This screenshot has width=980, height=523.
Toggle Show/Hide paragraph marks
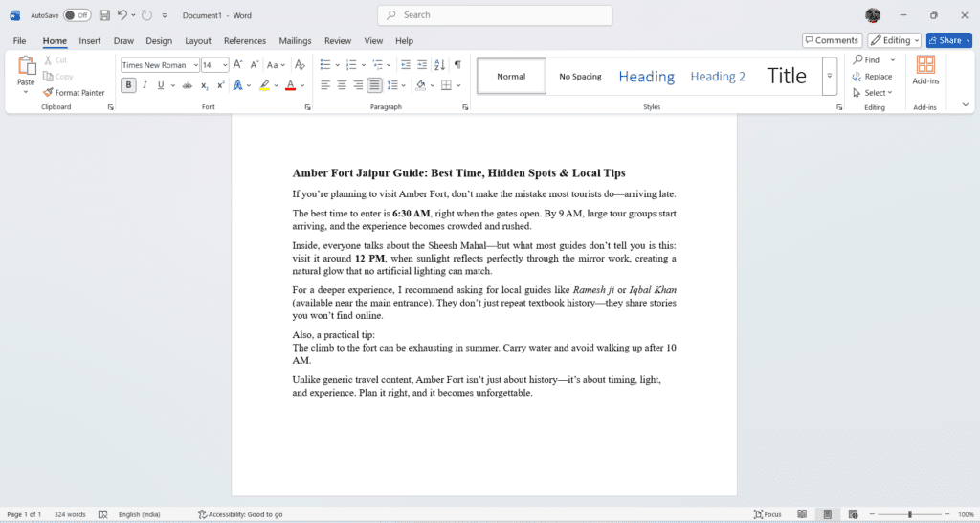point(458,64)
